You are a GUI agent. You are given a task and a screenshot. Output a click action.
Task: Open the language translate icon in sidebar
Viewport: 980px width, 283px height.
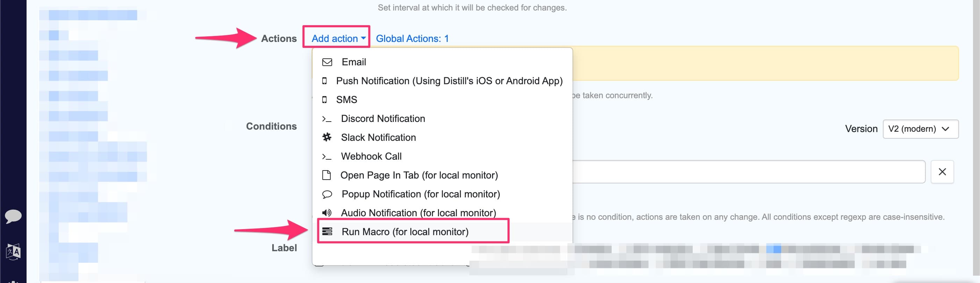[13, 252]
